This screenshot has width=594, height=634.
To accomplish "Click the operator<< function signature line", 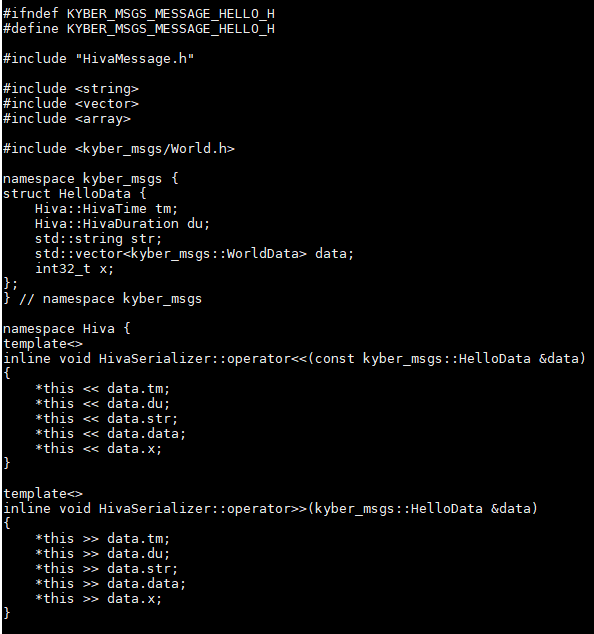I will click(x=294, y=359).
